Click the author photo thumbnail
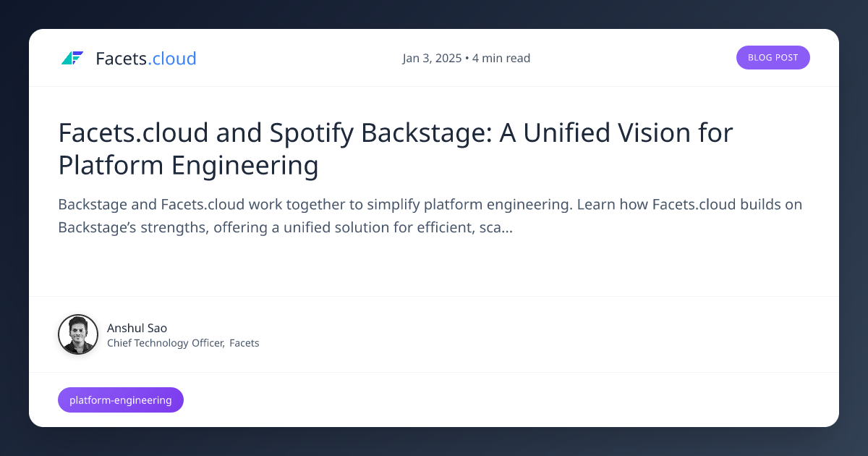This screenshot has height=456, width=868. (77, 334)
